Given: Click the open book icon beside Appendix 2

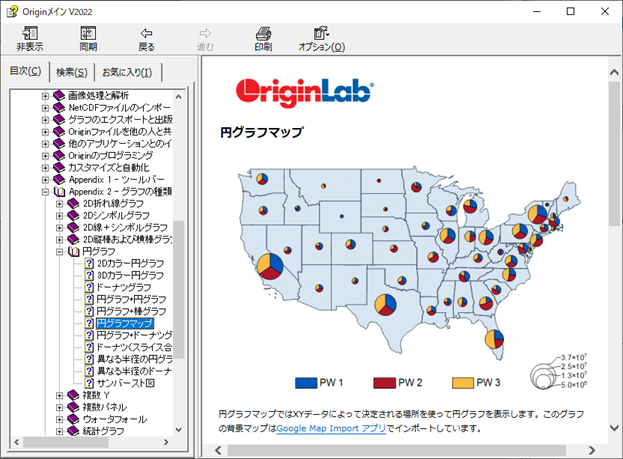Looking at the screenshot, I should pos(59,192).
